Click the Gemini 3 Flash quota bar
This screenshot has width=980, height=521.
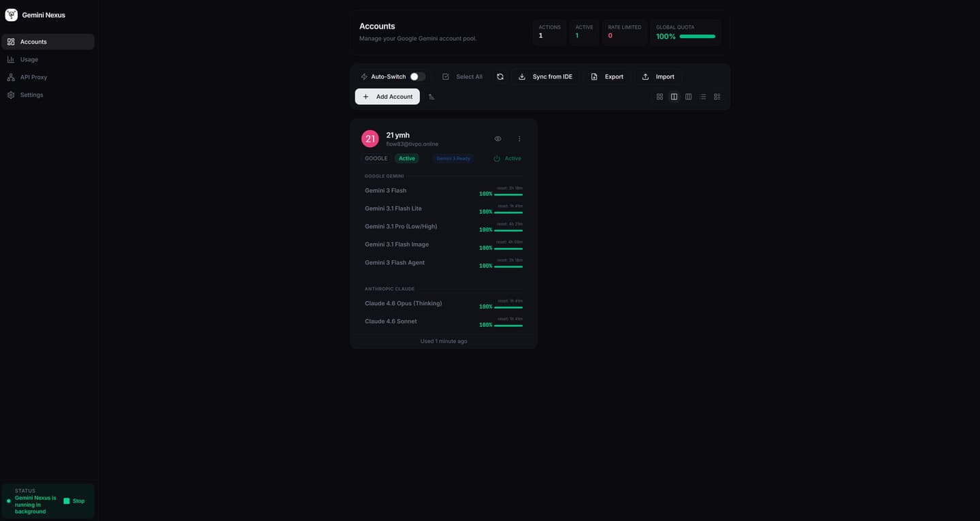click(x=508, y=195)
